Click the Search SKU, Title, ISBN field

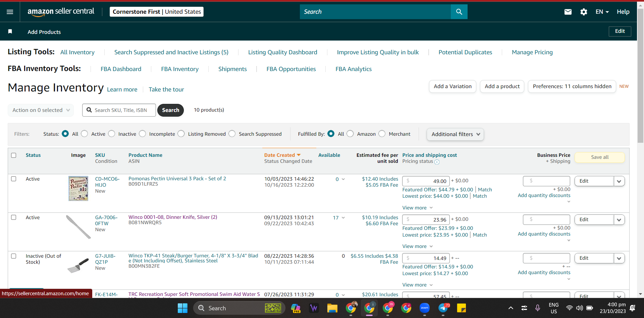point(119,110)
